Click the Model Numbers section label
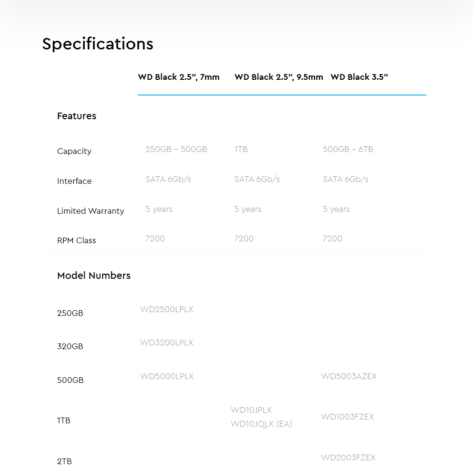Screen dimensions: 473x476 point(94,276)
